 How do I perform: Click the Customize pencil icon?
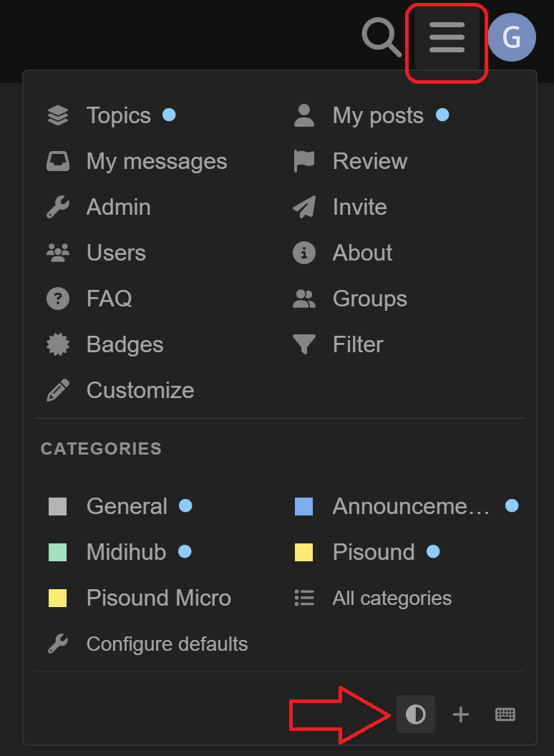point(58,390)
